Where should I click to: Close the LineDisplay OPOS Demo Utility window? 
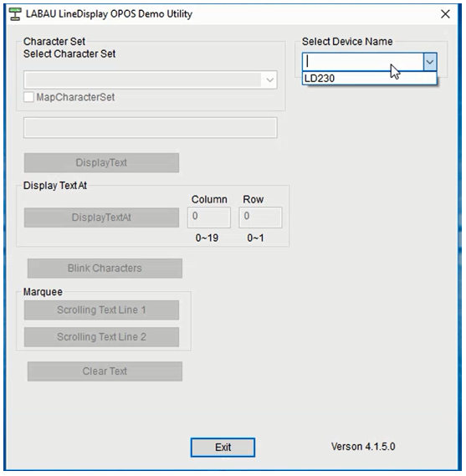pos(445,14)
